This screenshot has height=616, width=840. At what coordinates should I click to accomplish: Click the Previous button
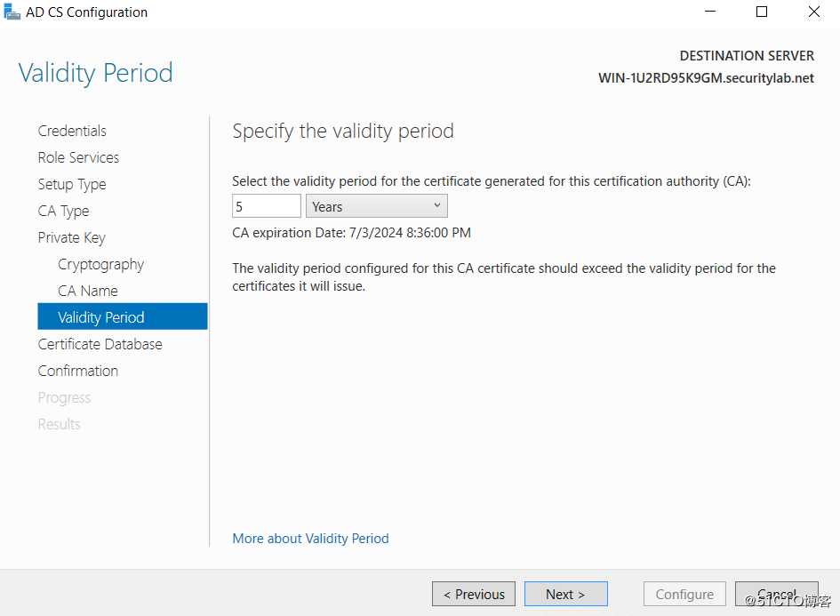coord(474,594)
